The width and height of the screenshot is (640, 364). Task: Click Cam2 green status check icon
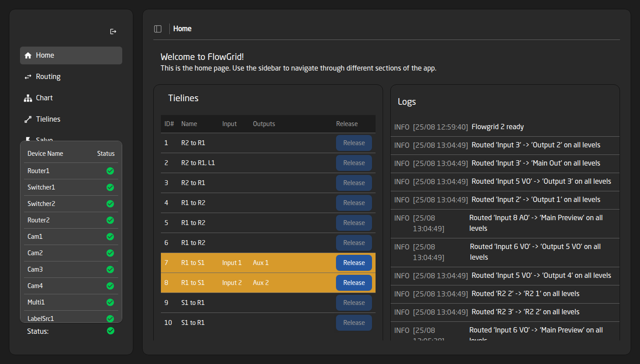click(110, 253)
